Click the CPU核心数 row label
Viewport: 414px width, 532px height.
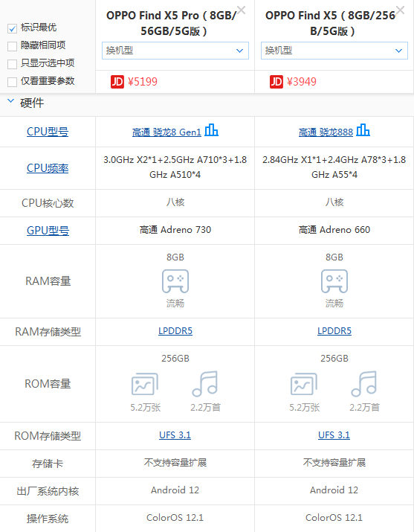click(48, 203)
